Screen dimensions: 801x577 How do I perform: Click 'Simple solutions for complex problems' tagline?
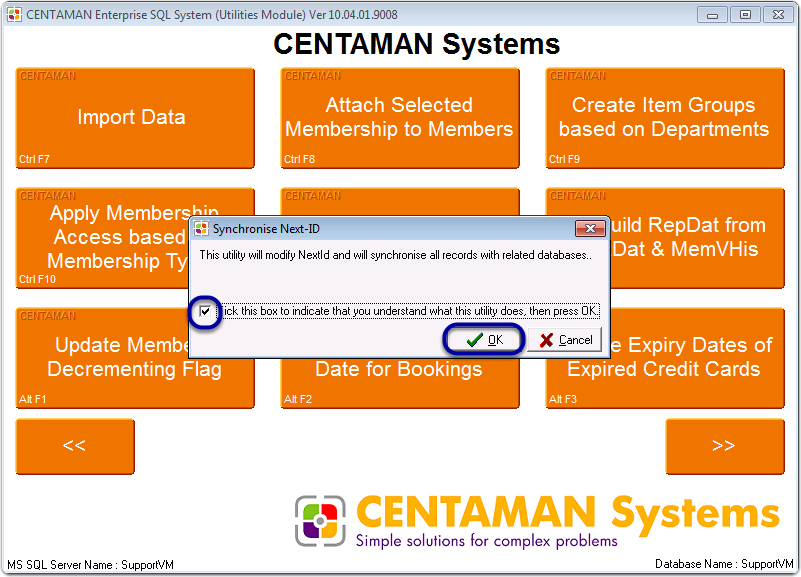pyautogui.click(x=486, y=541)
